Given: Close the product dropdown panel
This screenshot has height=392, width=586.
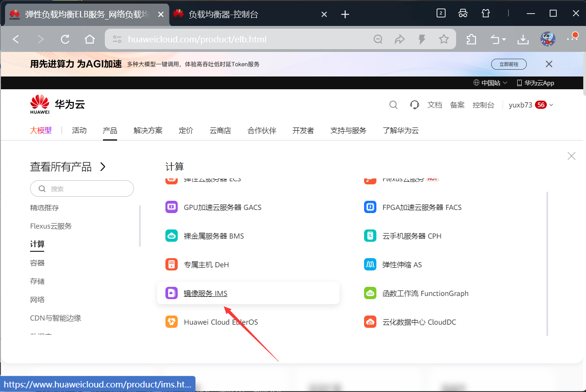Looking at the screenshot, I should pos(571,156).
